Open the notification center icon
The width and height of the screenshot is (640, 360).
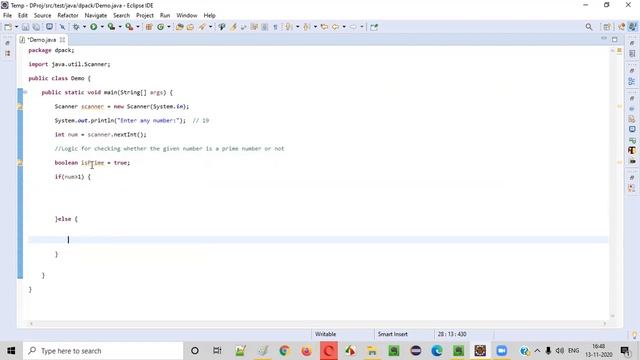click(x=625, y=351)
